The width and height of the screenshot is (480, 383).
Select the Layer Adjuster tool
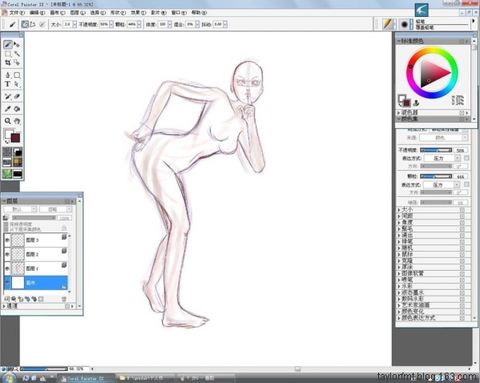point(17,44)
